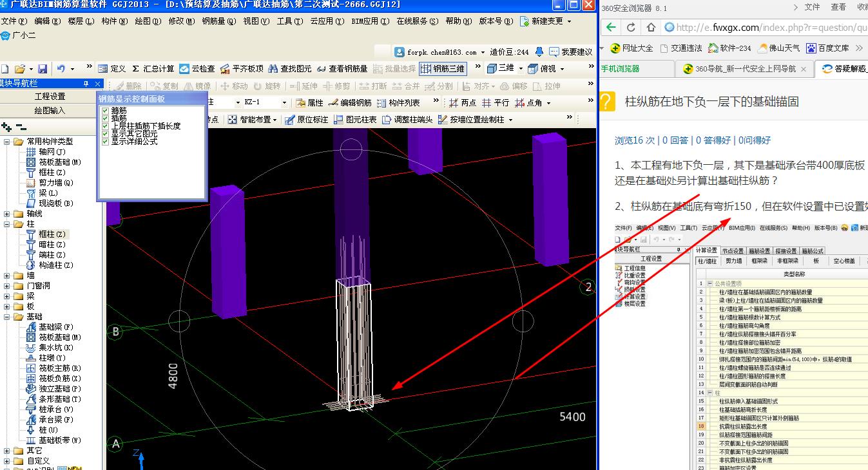Open the 帮助(H) menu
Screen dimensions: 868x470
458,21
